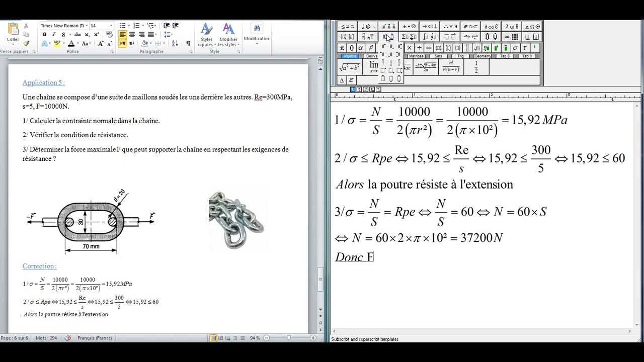Insert the tau symbol in MathType
The height and width of the screenshot is (362, 644).
point(525,48)
